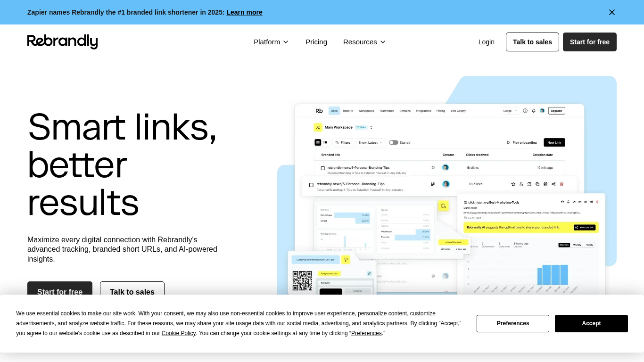Click the QR code image in preview
The width and height of the screenshot is (644, 362).
pos(302,280)
